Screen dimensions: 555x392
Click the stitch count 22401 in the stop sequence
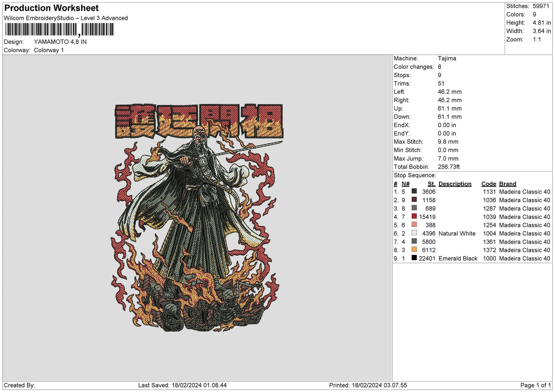[427, 258]
